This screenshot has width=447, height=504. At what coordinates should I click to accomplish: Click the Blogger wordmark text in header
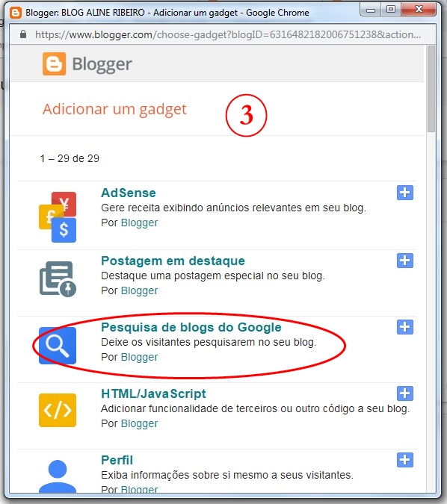pos(102,65)
